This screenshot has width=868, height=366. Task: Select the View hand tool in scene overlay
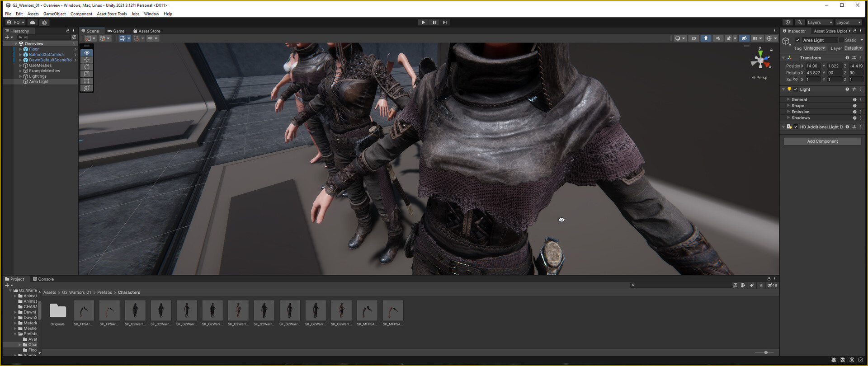[x=87, y=53]
